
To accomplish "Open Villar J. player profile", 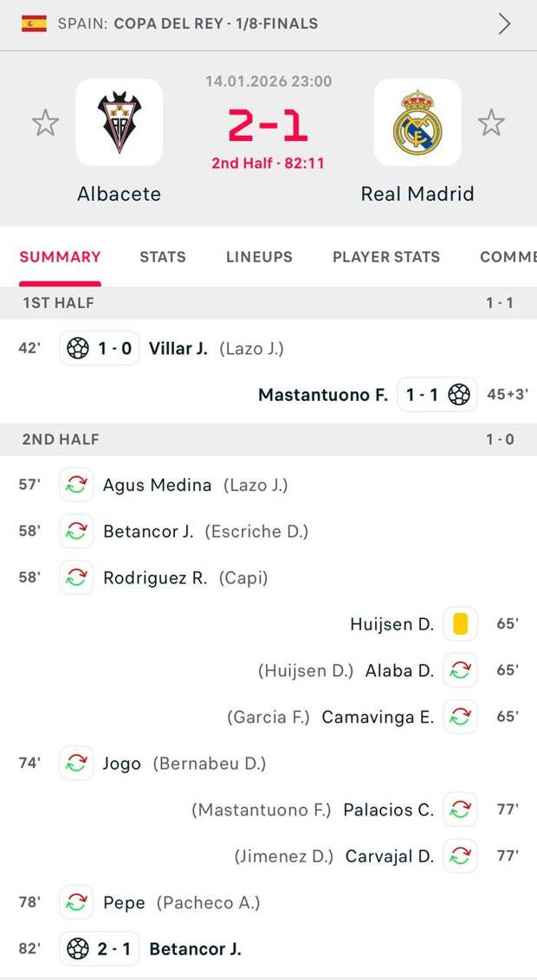I will [178, 349].
